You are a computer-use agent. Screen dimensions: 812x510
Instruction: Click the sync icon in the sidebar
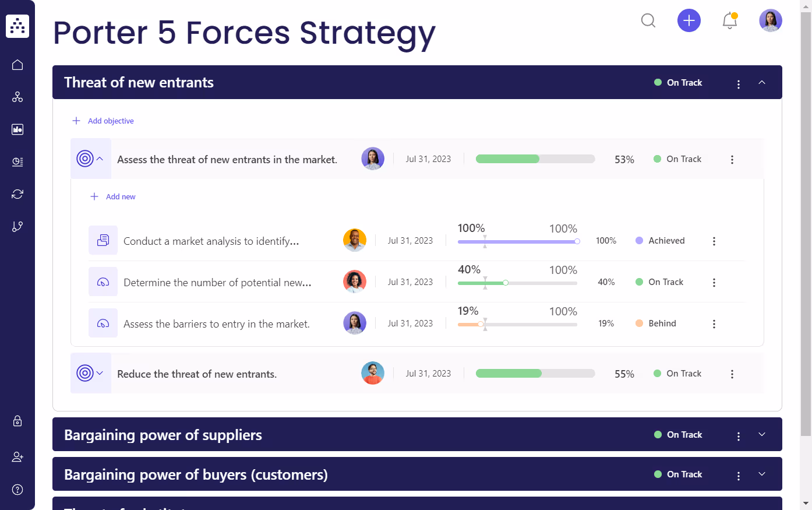click(x=17, y=194)
